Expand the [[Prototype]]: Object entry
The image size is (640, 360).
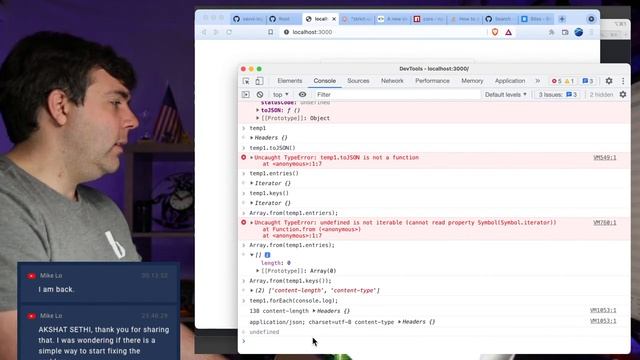pos(258,118)
